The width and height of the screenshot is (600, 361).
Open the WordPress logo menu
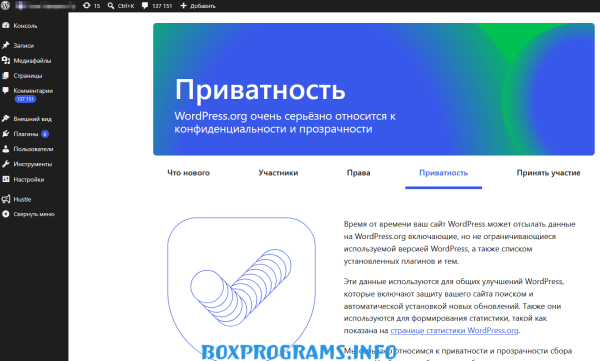tap(5, 5)
